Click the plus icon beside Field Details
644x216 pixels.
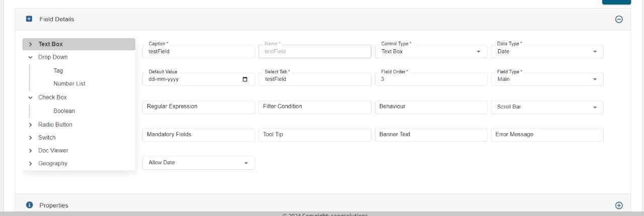29,19
